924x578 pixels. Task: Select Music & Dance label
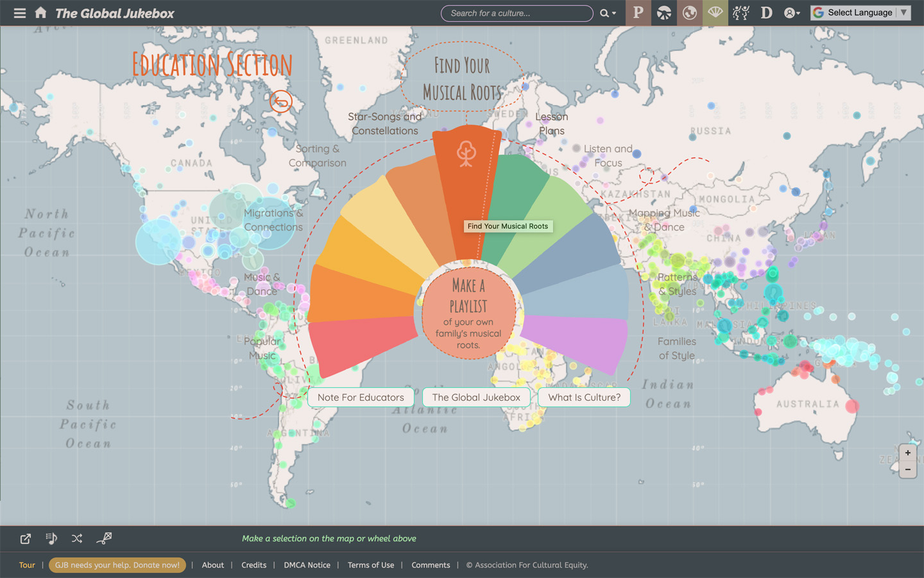pyautogui.click(x=262, y=284)
